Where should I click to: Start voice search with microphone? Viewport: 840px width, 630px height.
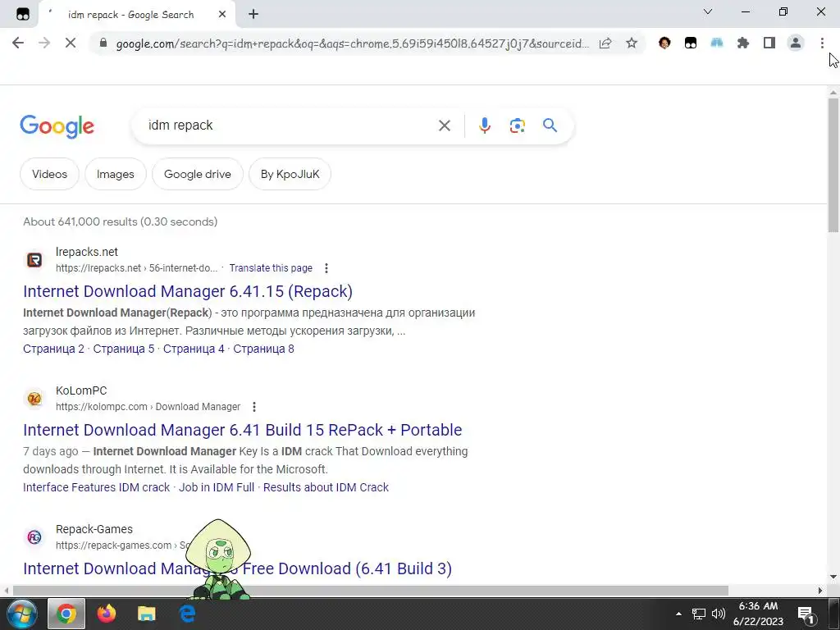484,126
